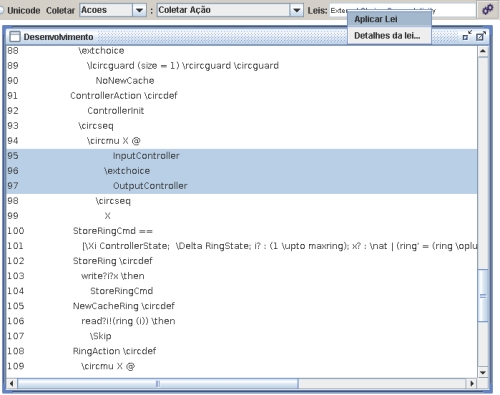Image resolution: width=500 pixels, height=395 pixels.
Task: Click the gears icon next to Leis field
Action: coord(487,10)
